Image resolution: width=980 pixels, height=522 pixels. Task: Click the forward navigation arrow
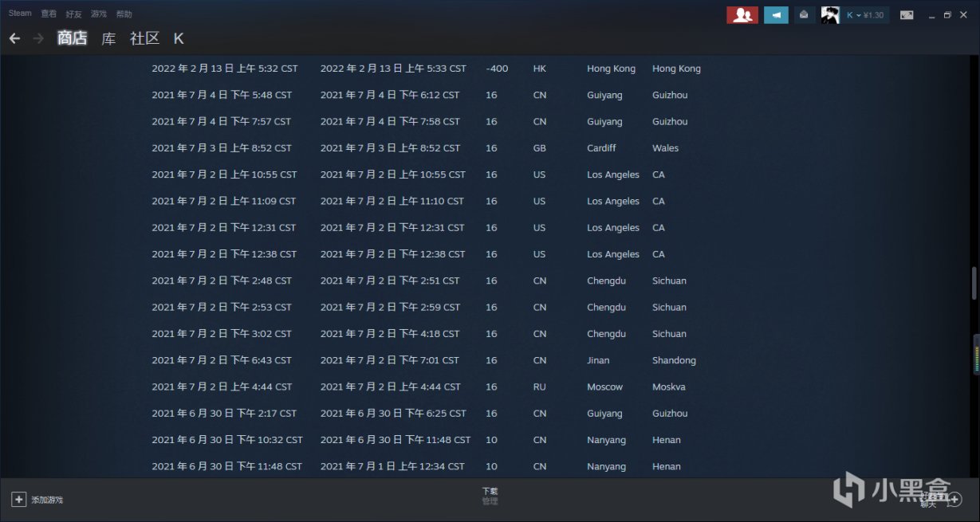(x=36, y=37)
